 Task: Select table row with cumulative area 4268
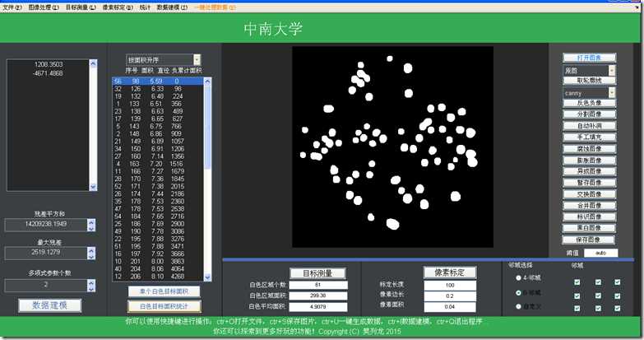(158, 277)
